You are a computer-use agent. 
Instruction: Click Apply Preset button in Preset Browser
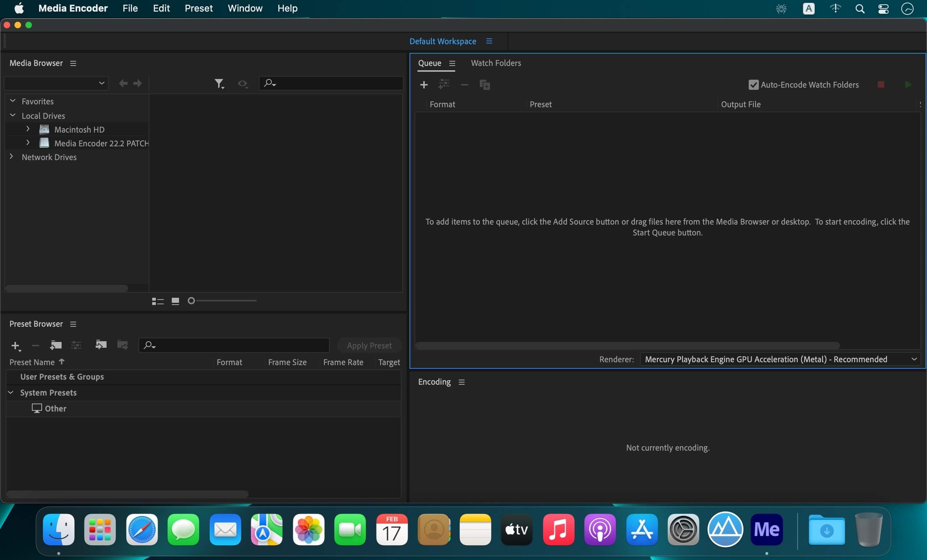pyautogui.click(x=369, y=345)
